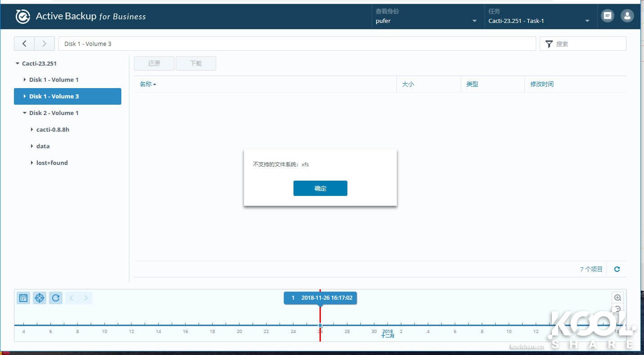Viewport: 644px width, 355px height.
Task: Click the 确定 button in dialog
Action: pos(320,188)
